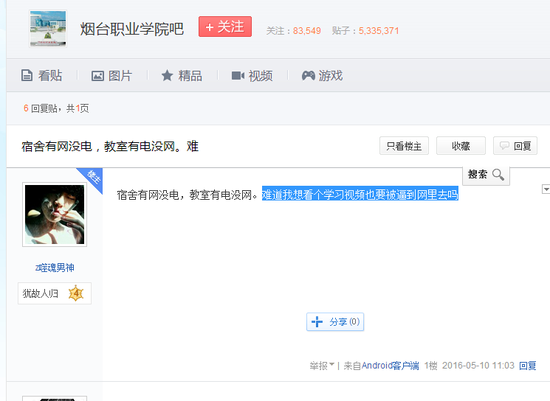Click the 1楼 floor label

[431, 366]
